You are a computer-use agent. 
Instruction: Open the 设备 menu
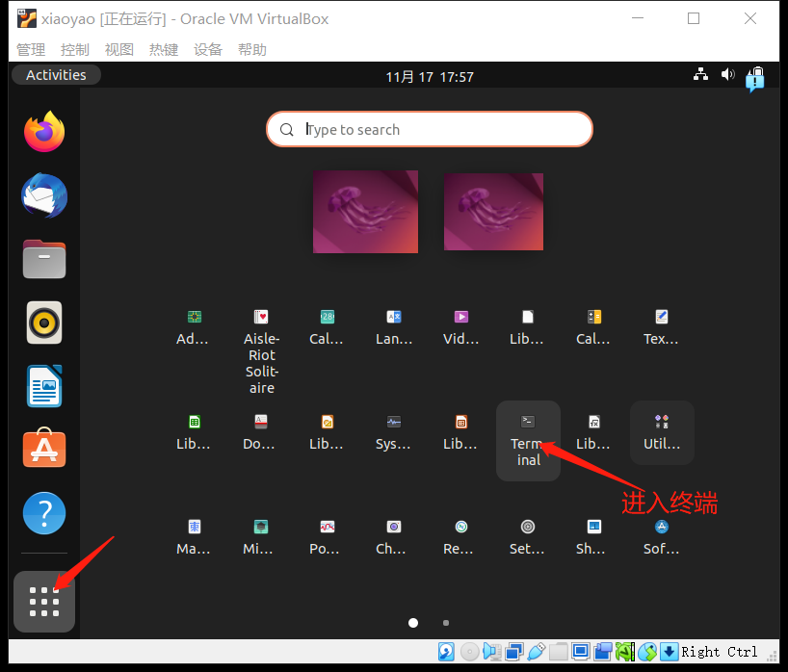pos(207,50)
